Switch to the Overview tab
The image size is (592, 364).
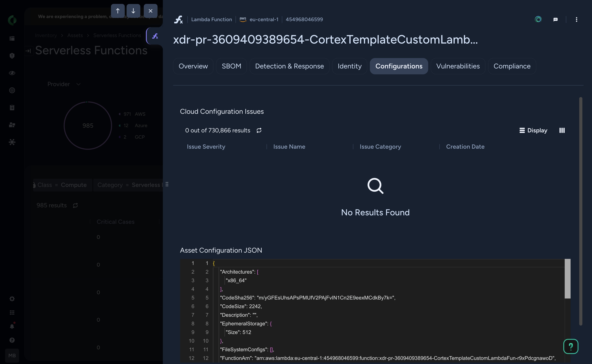[193, 66]
